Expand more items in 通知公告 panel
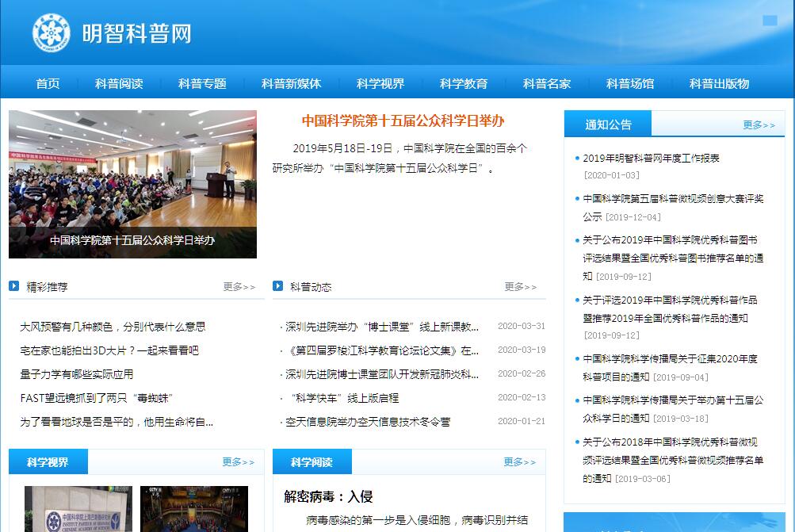Screen dimensions: 795x532 (759, 124)
